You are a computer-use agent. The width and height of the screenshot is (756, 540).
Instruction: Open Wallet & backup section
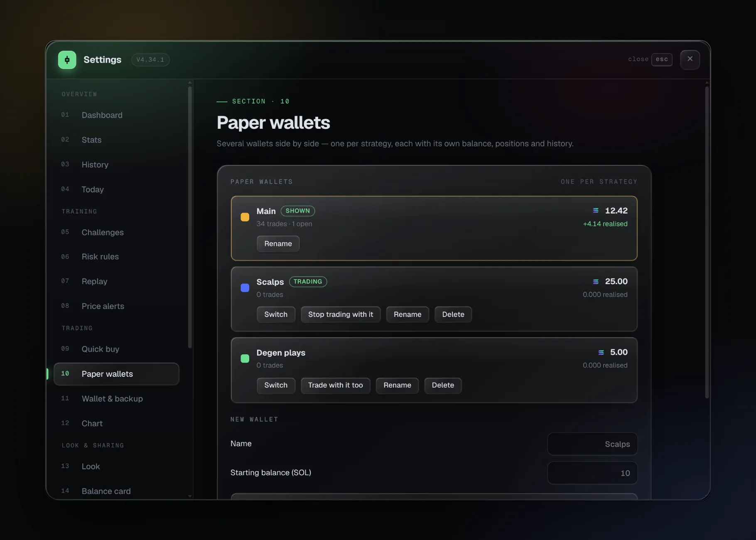tap(116, 399)
